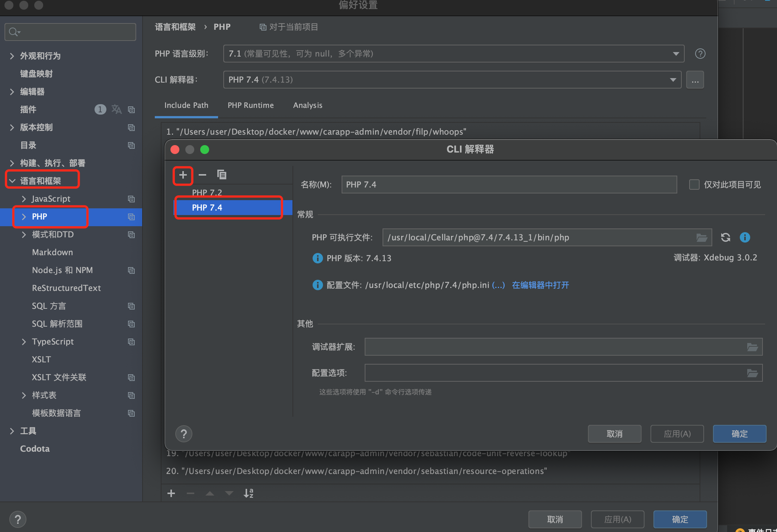The width and height of the screenshot is (777, 532).
Task: Browse for PHP executable folder icon
Action: tap(701, 238)
